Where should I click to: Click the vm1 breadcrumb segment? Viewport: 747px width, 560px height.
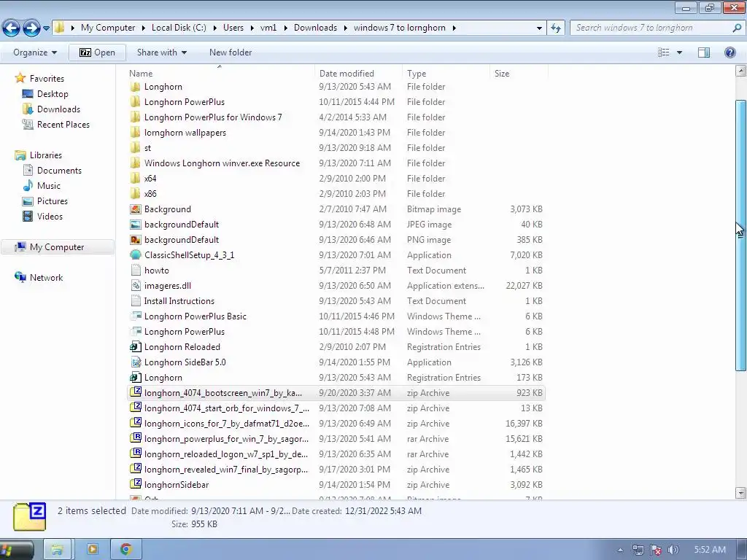coord(268,28)
